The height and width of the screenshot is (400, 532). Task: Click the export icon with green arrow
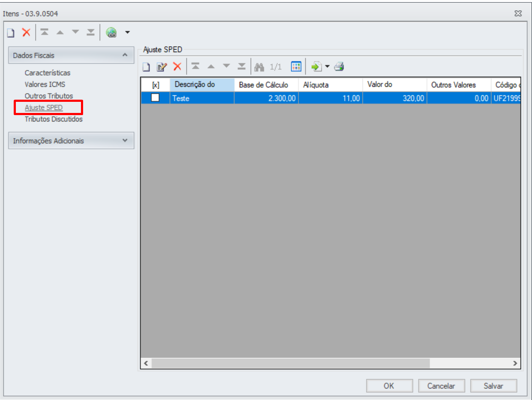317,66
